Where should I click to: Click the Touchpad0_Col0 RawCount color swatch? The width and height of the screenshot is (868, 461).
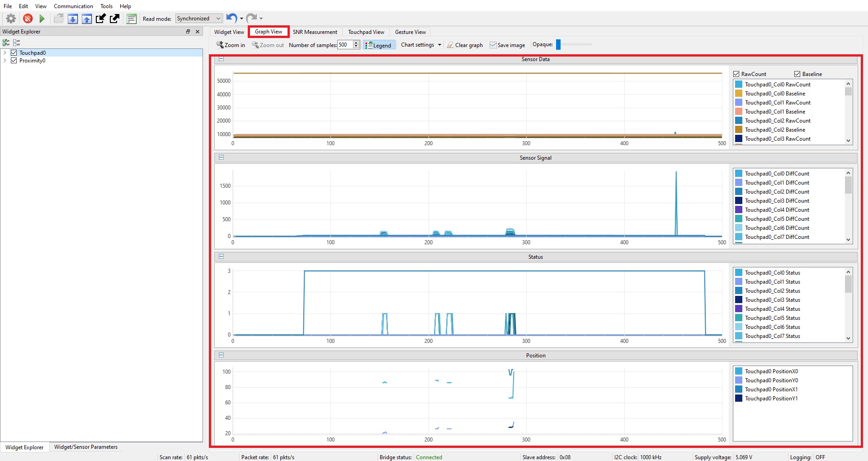point(739,85)
